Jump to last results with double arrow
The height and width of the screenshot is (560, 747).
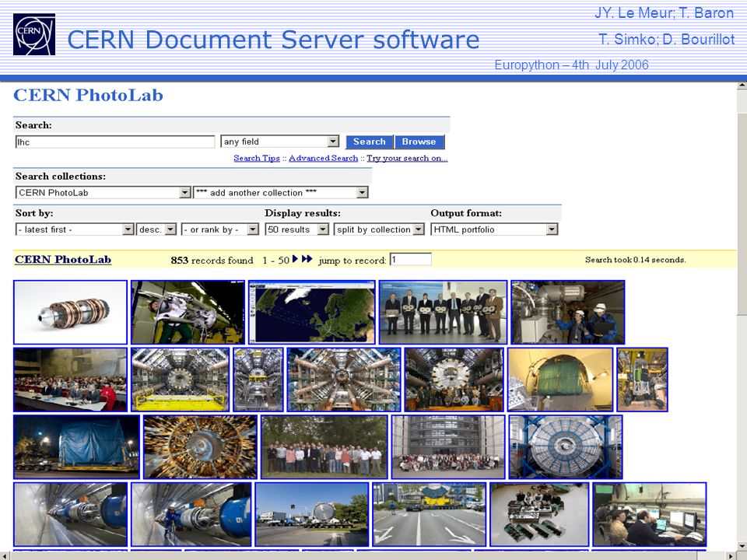point(307,259)
